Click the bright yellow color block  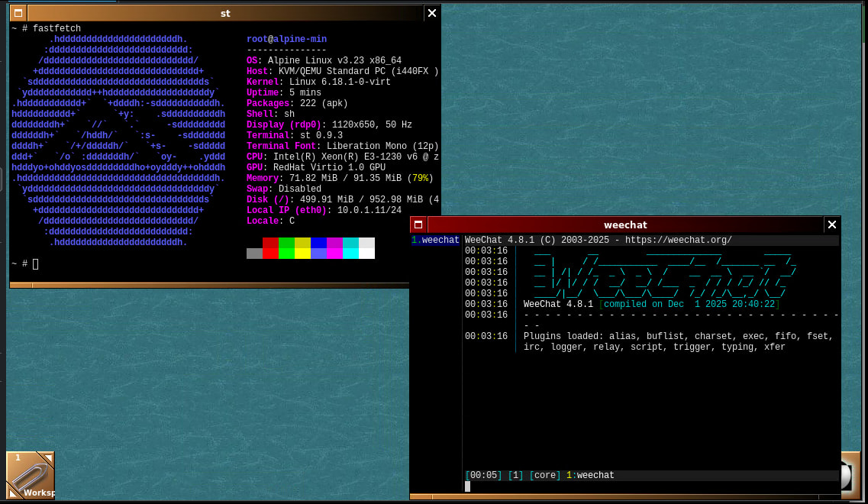click(x=302, y=254)
